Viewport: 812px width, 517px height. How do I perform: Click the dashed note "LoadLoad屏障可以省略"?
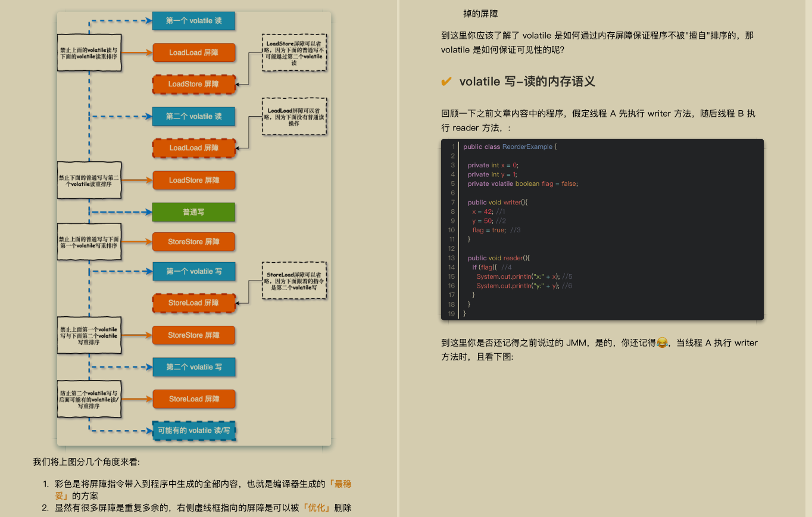pos(295,117)
